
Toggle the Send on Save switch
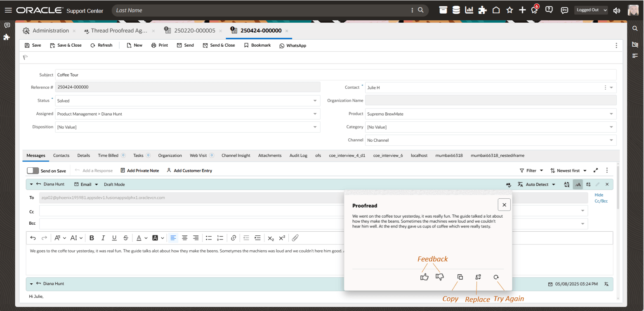pyautogui.click(x=33, y=171)
